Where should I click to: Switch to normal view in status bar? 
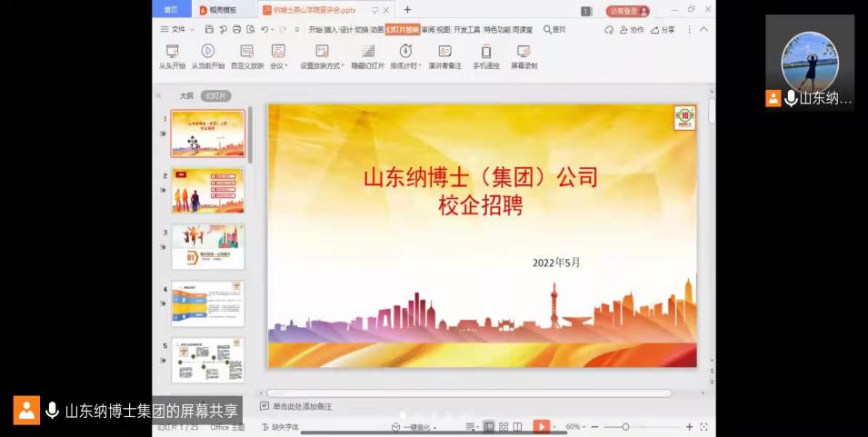click(489, 426)
